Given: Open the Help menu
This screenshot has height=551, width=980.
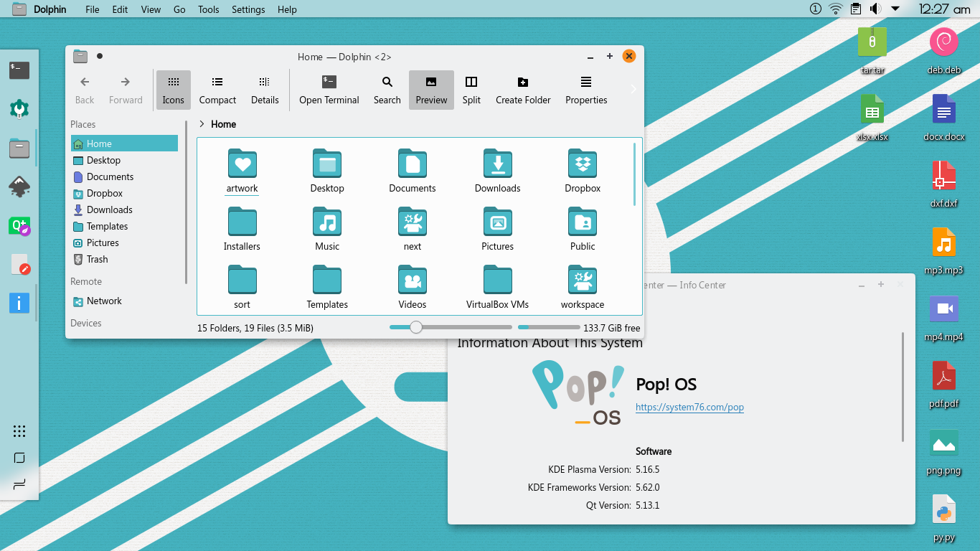Looking at the screenshot, I should click(x=287, y=9).
